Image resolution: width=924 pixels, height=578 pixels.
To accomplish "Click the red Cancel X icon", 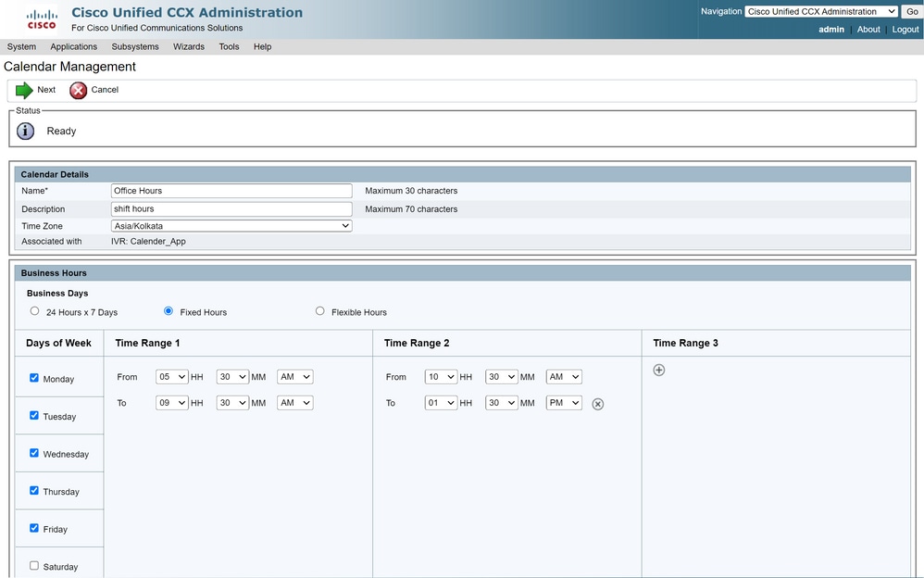I will point(78,90).
